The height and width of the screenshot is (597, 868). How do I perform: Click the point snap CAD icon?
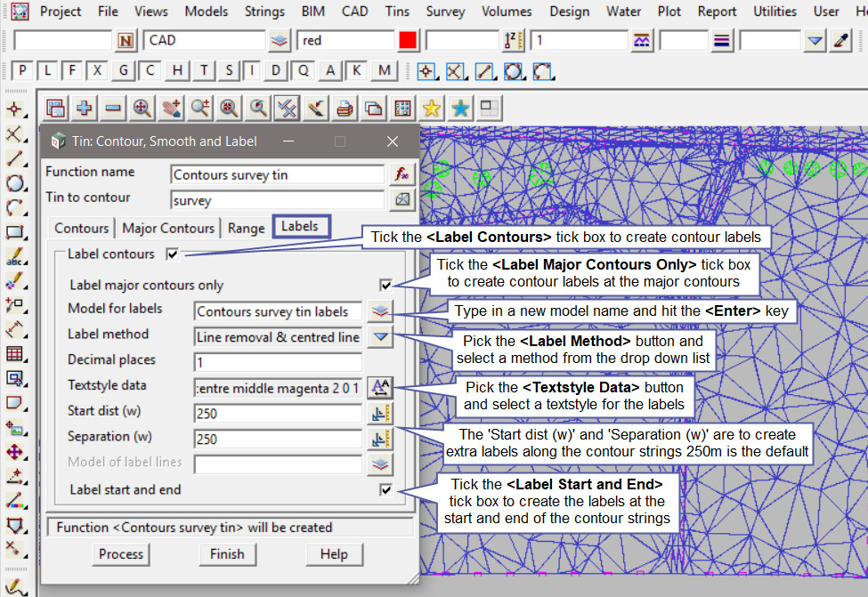426,71
